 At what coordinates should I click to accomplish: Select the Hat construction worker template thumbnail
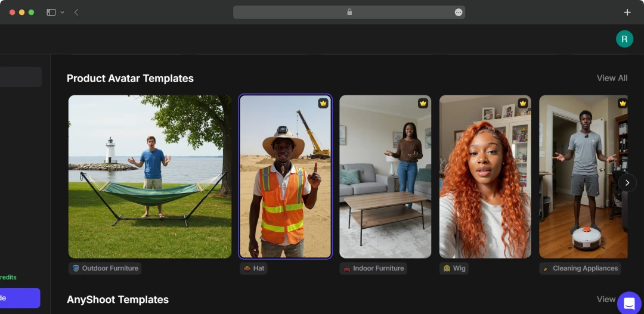[x=286, y=177]
